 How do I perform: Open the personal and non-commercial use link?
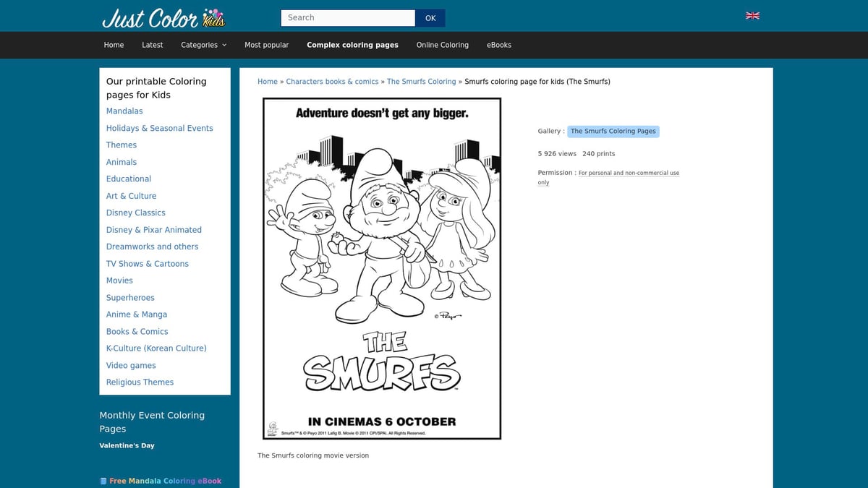(629, 173)
